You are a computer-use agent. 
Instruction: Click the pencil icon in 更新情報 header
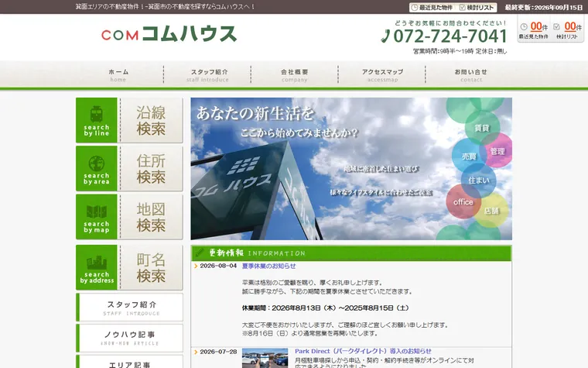(x=200, y=253)
